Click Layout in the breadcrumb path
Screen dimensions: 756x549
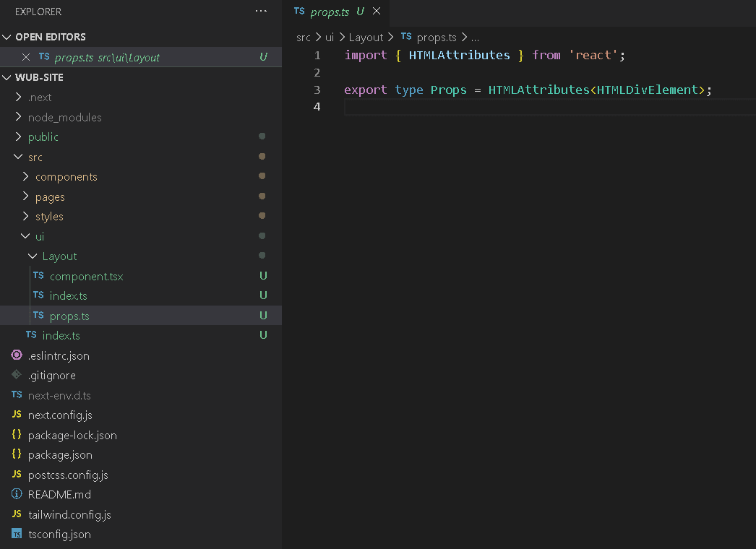(366, 37)
